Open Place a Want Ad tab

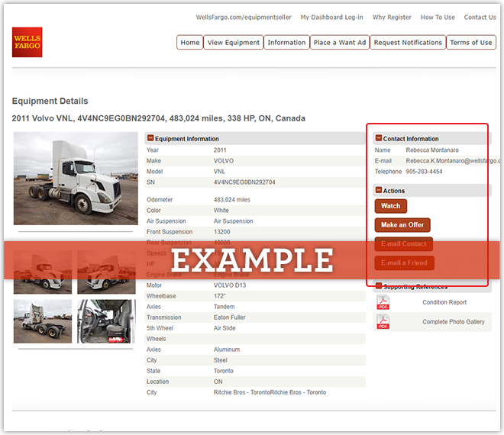340,43
